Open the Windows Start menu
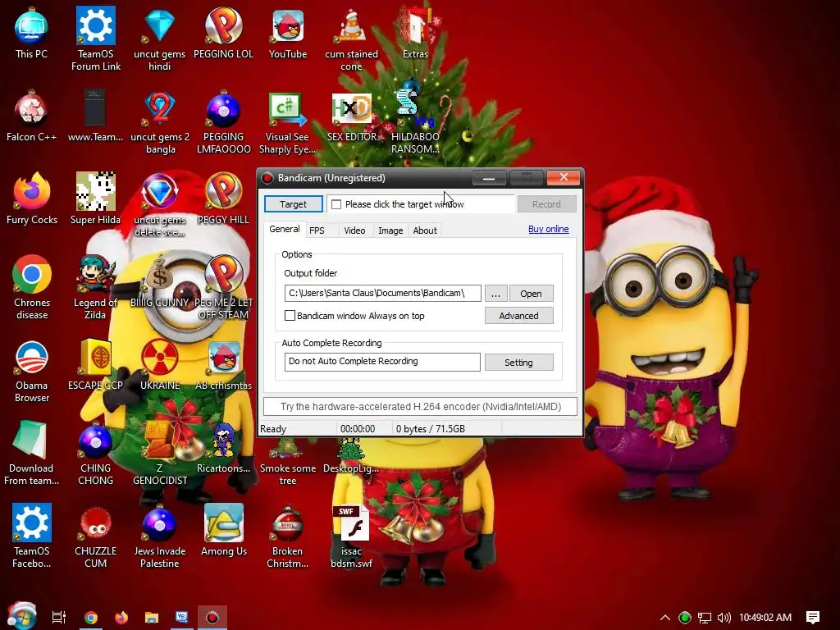This screenshot has height=630, width=840. [x=22, y=617]
